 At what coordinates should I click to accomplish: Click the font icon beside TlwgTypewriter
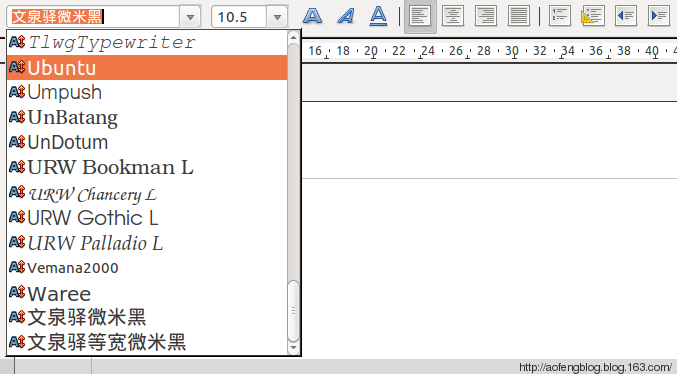(17, 42)
